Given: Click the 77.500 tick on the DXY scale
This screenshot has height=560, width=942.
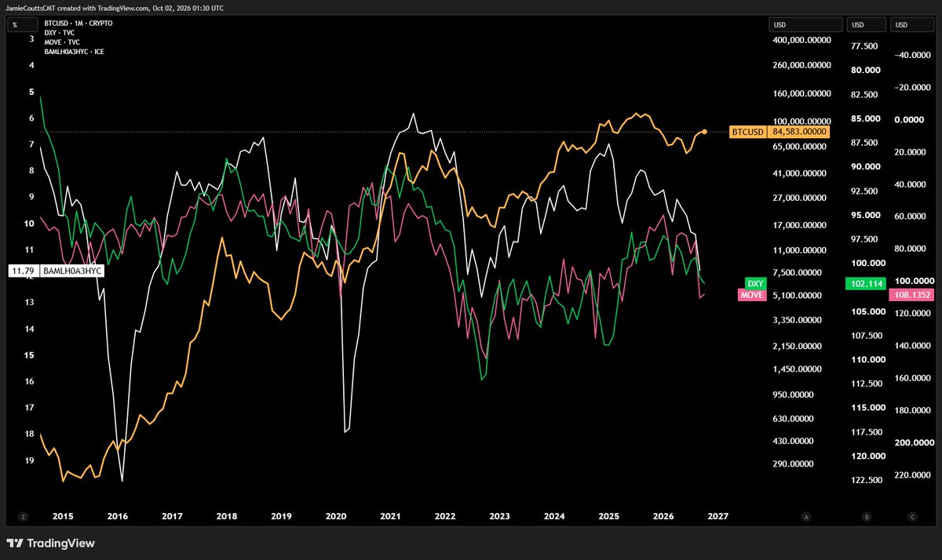Looking at the screenshot, I should (863, 45).
